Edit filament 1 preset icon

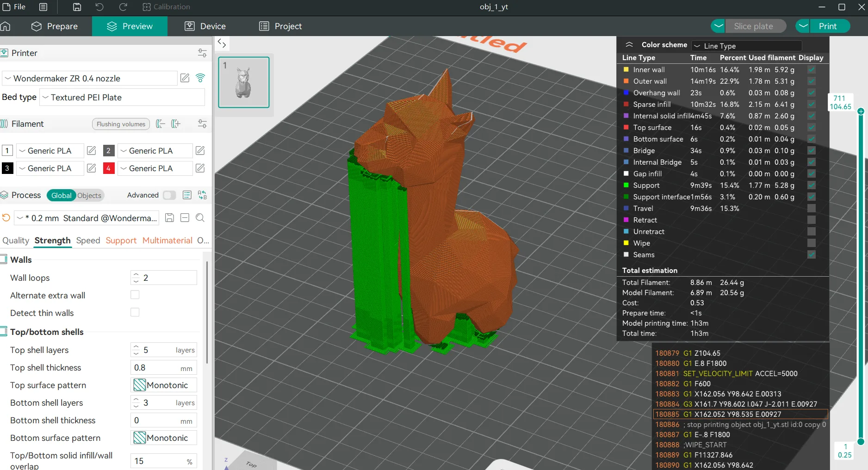tap(92, 151)
